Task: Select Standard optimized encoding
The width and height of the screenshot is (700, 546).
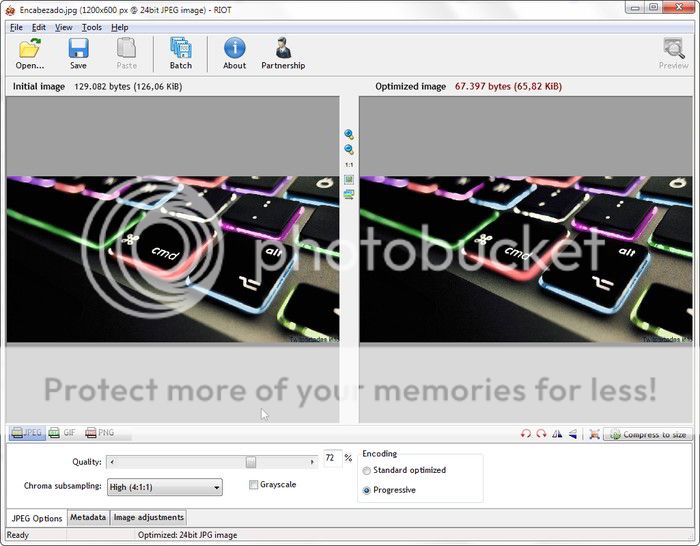Action: 367,471
